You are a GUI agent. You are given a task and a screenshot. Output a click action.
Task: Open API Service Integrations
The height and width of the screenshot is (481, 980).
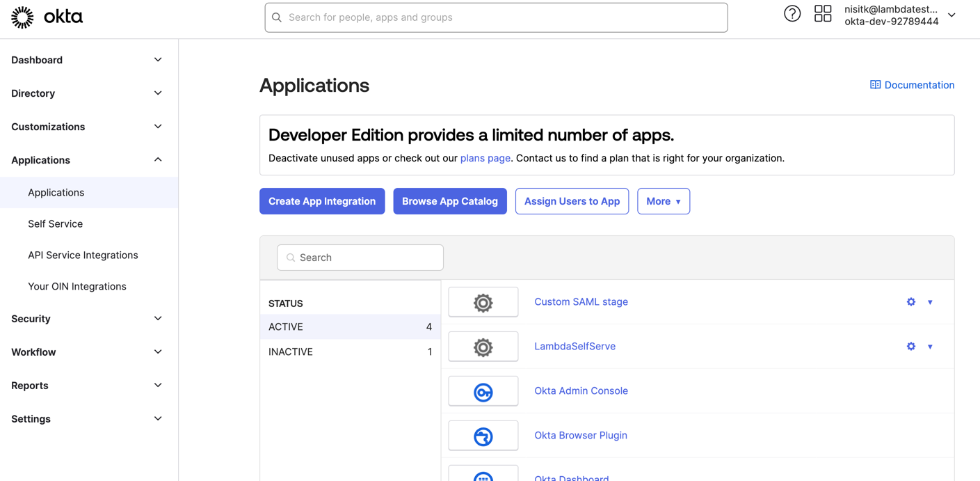83,255
